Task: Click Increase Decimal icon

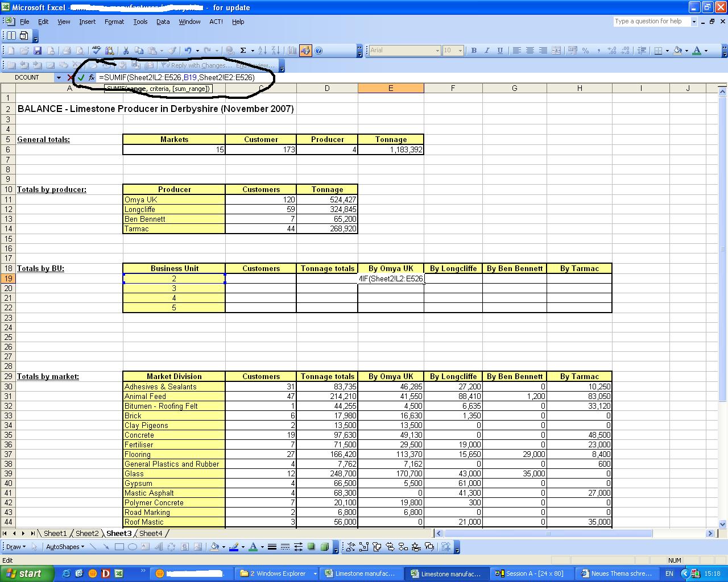Action: click(x=612, y=51)
